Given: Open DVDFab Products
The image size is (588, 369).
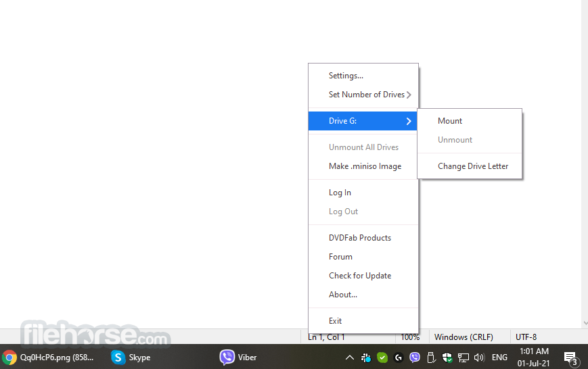Looking at the screenshot, I should pyautogui.click(x=363, y=238).
